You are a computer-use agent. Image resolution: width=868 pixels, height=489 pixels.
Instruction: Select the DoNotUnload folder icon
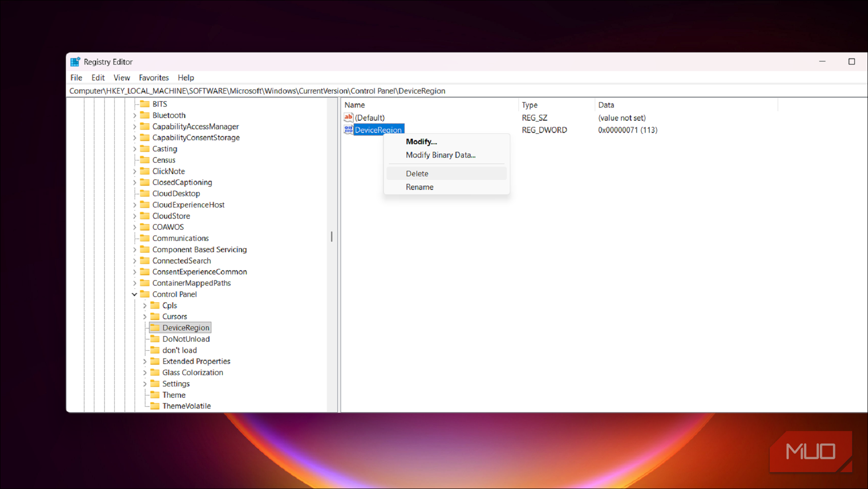coord(155,339)
